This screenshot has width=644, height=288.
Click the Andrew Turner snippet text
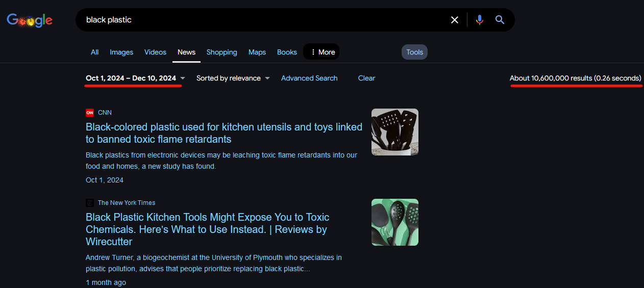pyautogui.click(x=214, y=263)
